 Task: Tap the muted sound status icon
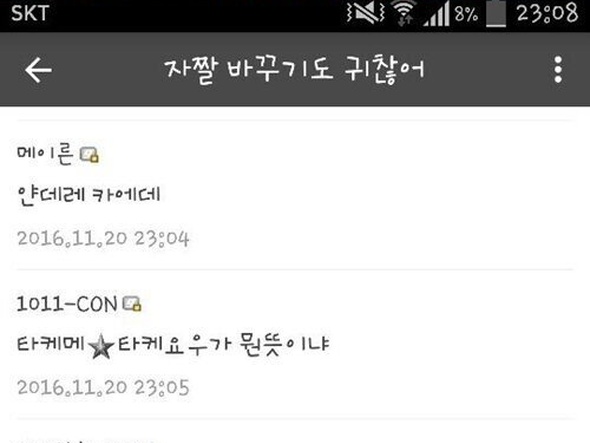(365, 13)
